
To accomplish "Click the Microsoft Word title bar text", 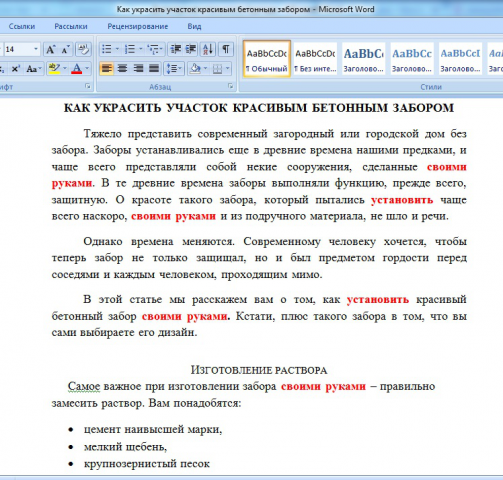I will [346, 9].
